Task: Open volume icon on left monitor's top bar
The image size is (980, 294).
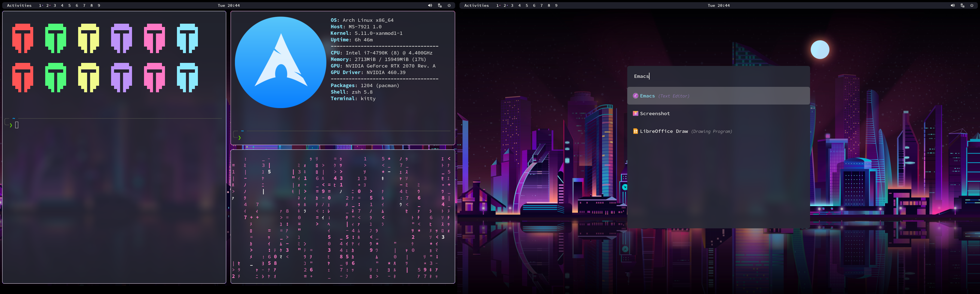Action: coord(430,5)
